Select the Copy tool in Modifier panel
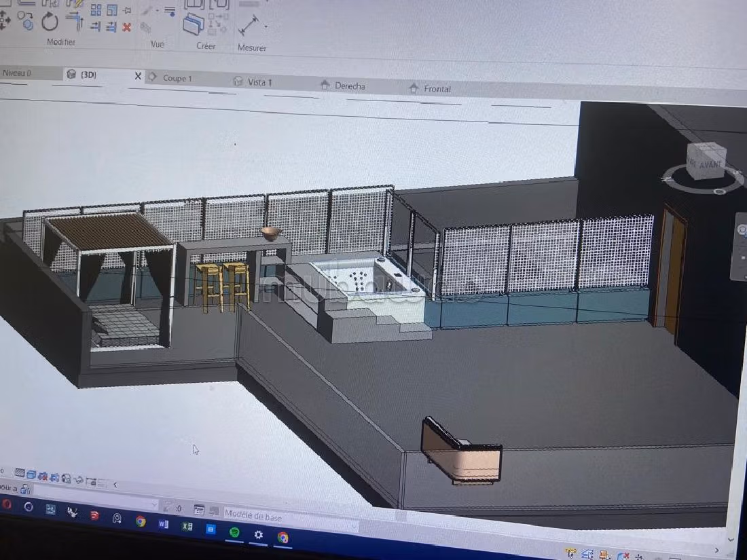 [26, 21]
